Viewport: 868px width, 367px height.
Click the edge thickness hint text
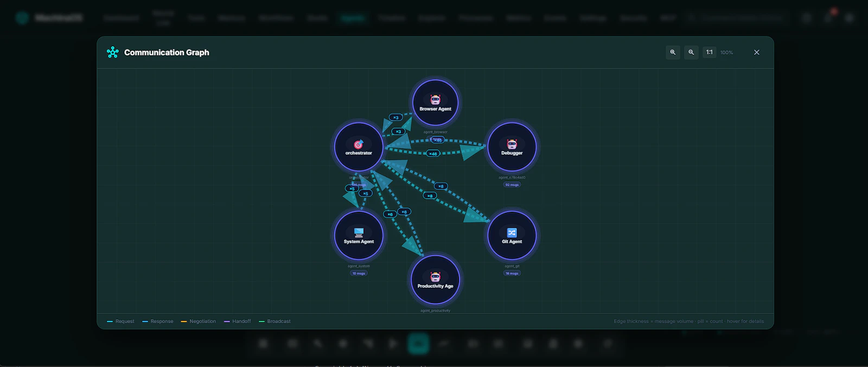pyautogui.click(x=688, y=321)
